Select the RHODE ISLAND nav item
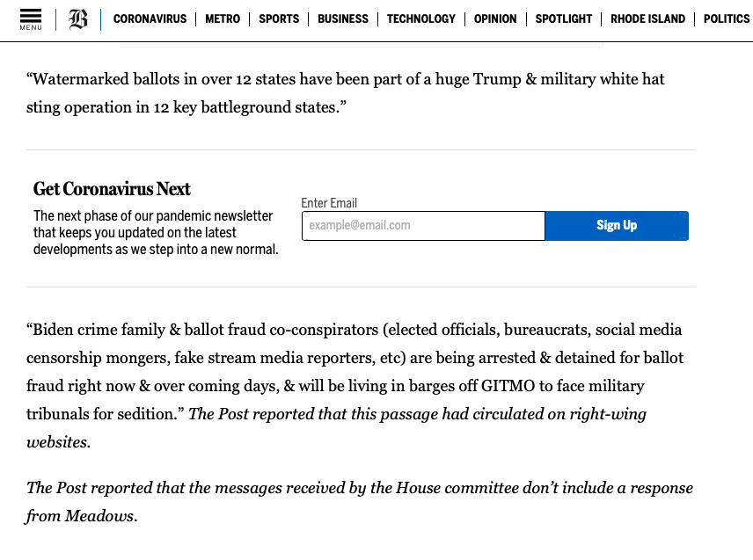The height and width of the screenshot is (560, 753). click(x=647, y=19)
